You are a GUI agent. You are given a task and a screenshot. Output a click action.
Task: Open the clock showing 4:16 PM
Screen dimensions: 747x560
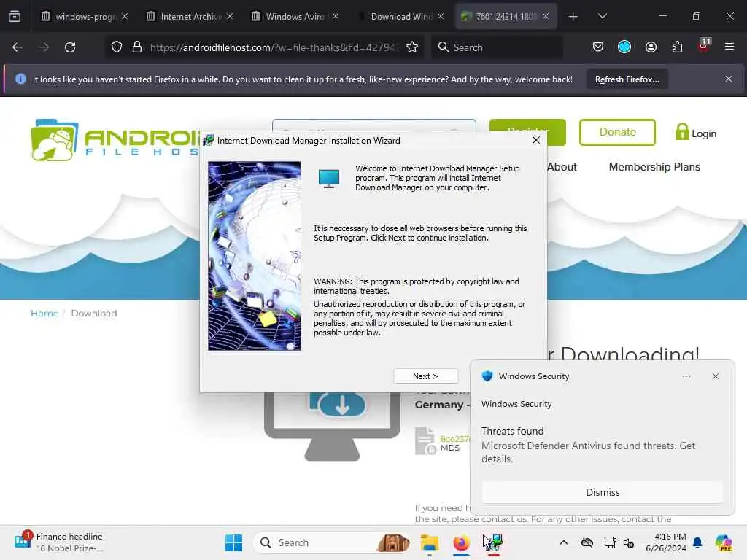click(665, 542)
